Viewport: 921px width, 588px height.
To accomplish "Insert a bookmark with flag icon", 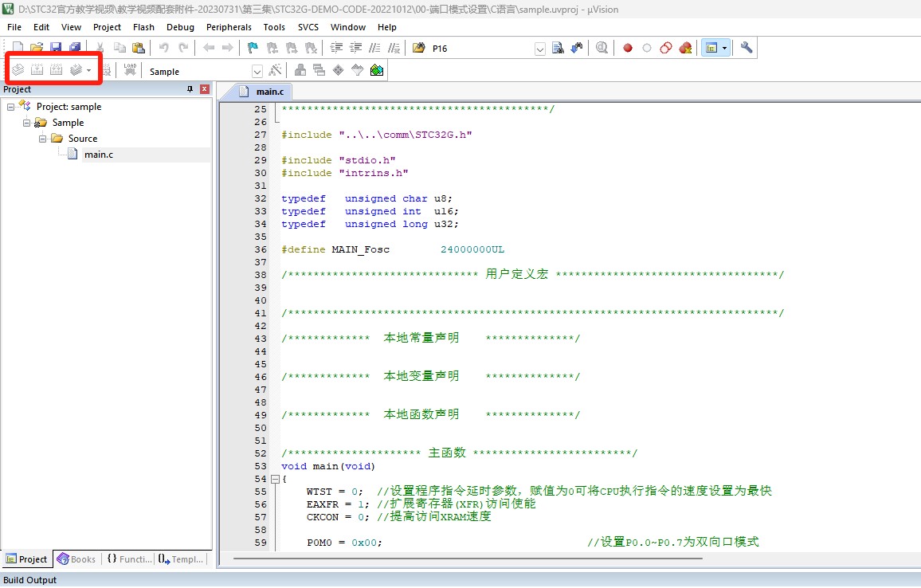I will [253, 48].
